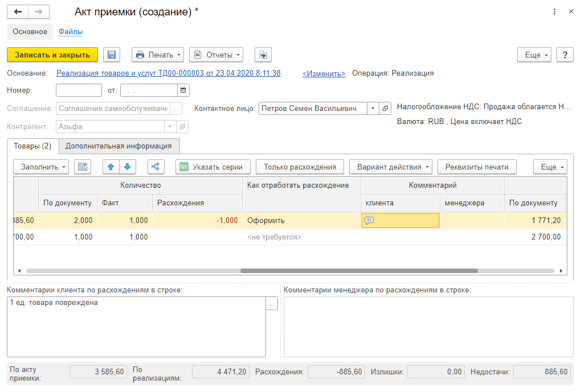
Task: Move row up with blue up arrow
Action: coord(111,167)
